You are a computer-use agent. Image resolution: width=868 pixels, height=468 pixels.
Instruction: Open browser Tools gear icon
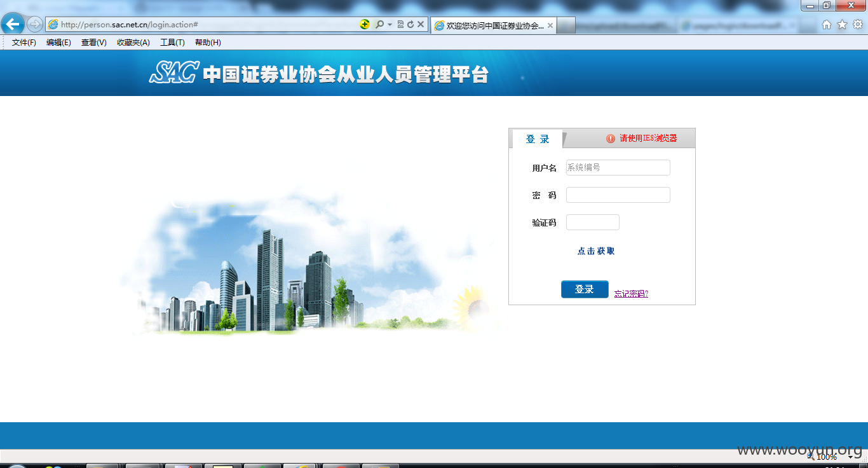[858, 24]
